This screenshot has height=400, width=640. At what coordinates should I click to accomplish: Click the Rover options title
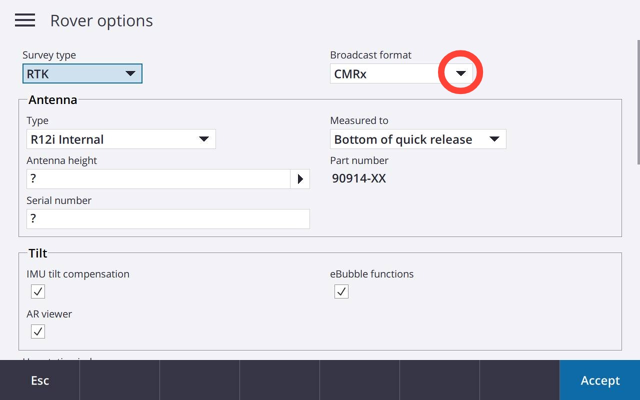tap(102, 20)
